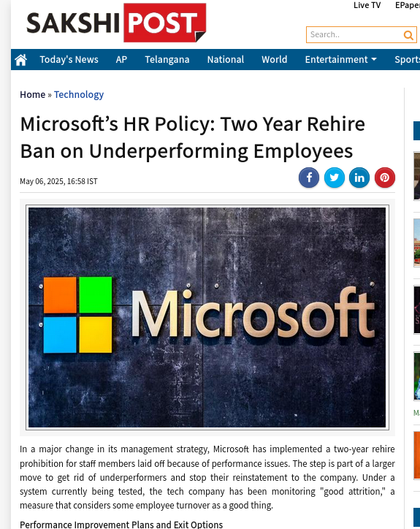Open the Sakshi Post logo

[116, 23]
